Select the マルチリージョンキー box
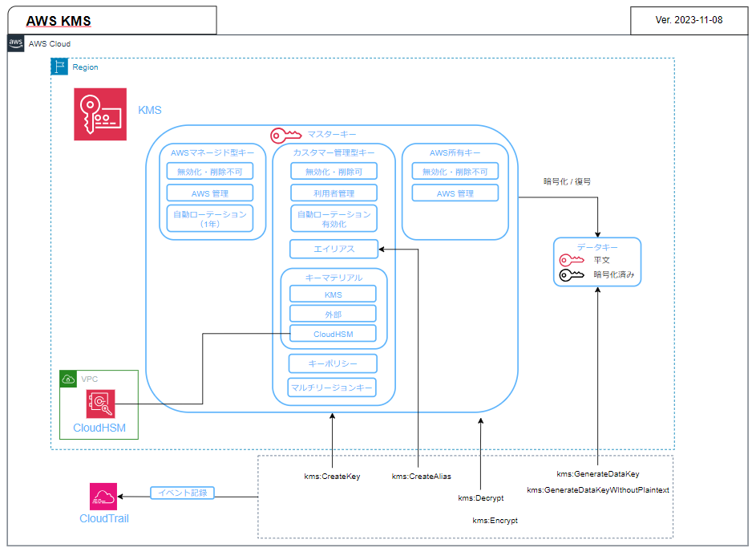 tap(333, 386)
